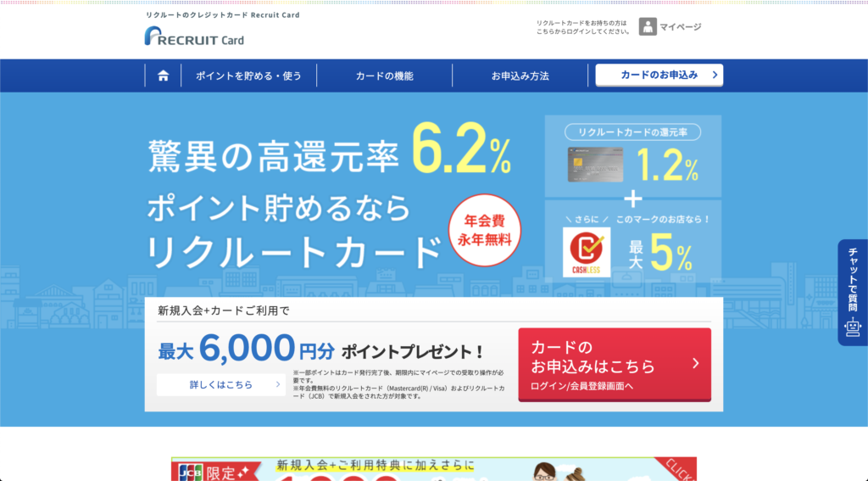Open チャットで質問 side tab
The image size is (868, 481).
pyautogui.click(x=853, y=293)
